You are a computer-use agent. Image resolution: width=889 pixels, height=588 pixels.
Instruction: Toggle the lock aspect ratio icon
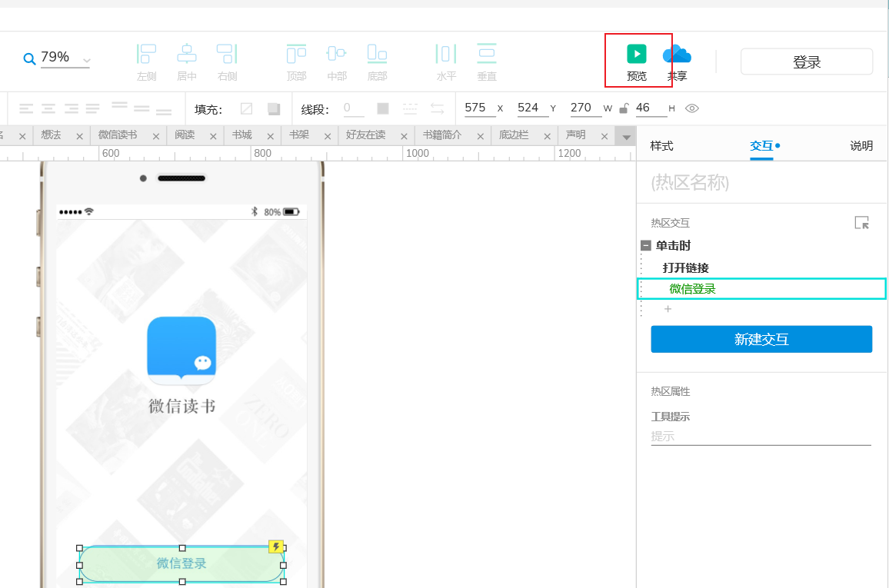click(624, 108)
